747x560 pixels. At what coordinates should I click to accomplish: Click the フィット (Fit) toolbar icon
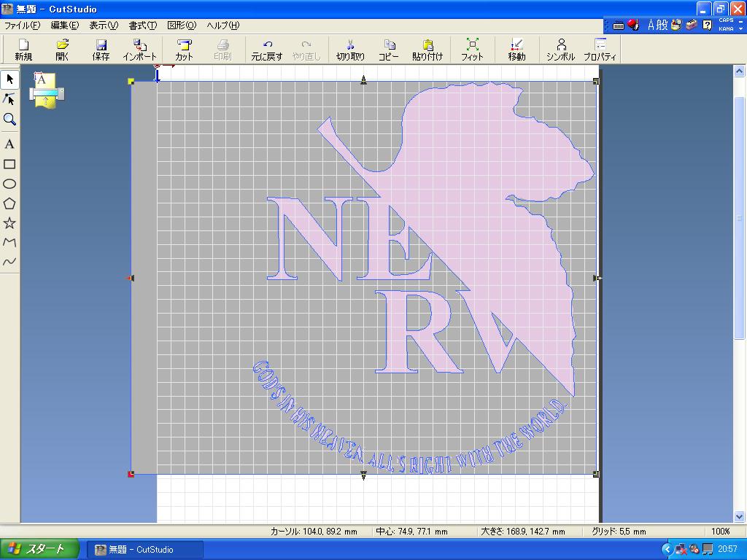(x=472, y=50)
